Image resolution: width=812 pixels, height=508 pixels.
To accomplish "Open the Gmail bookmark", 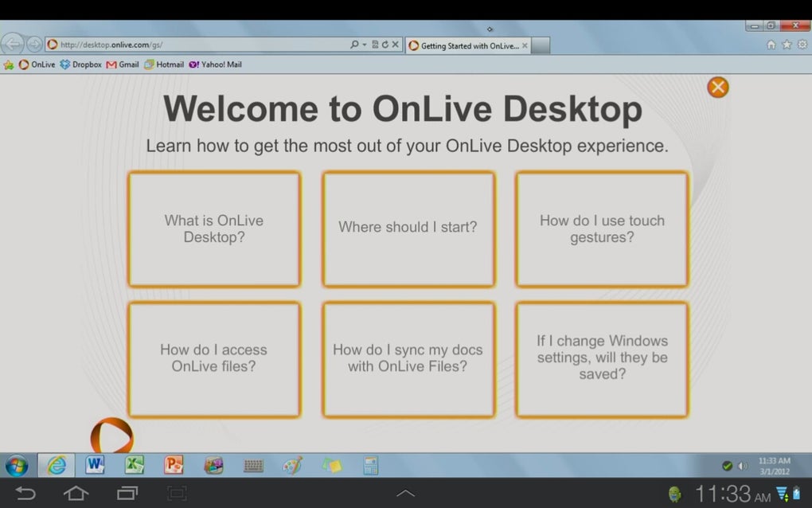I will 123,64.
